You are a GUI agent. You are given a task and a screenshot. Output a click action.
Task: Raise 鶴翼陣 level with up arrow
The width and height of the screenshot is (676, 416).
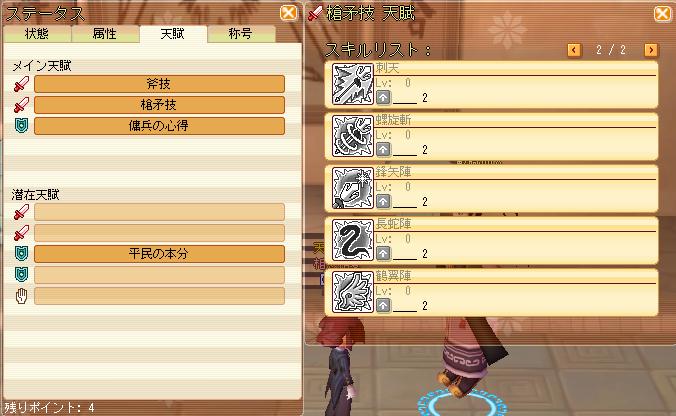click(x=383, y=306)
